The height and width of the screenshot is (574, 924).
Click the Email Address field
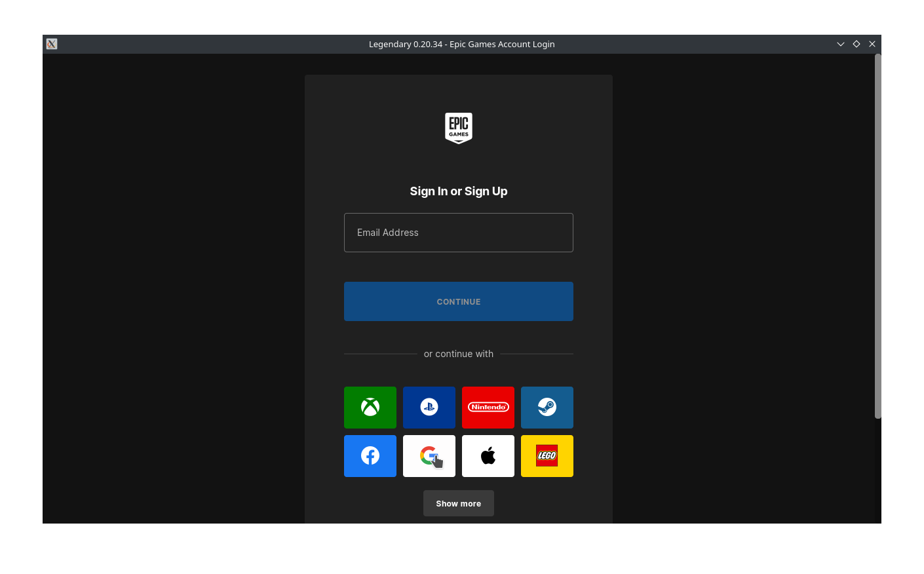pyautogui.click(x=459, y=233)
